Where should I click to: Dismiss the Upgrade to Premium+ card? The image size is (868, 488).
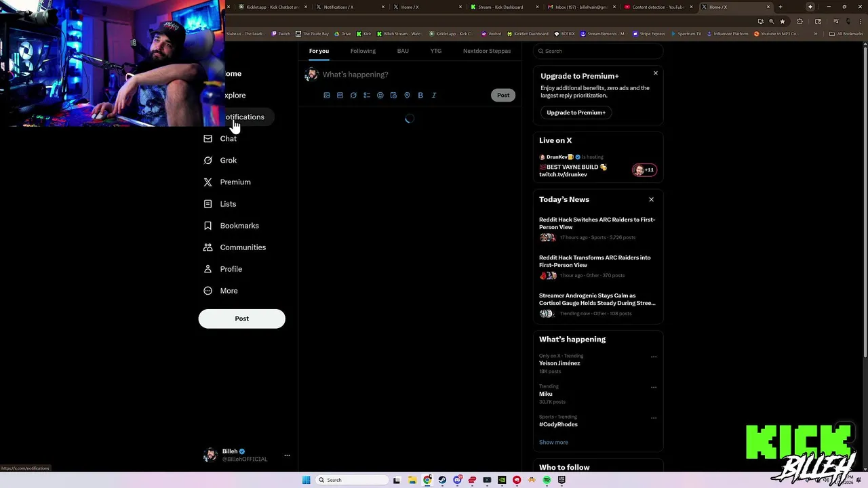655,73
